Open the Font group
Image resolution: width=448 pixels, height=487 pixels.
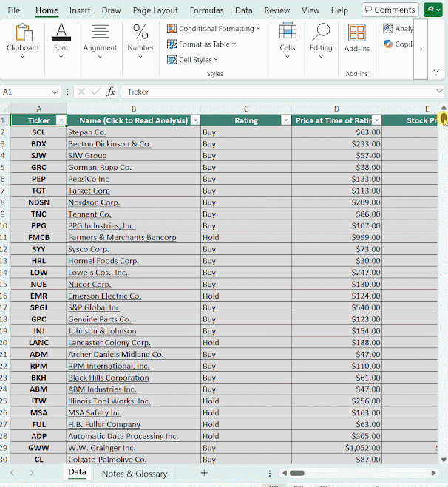61,41
